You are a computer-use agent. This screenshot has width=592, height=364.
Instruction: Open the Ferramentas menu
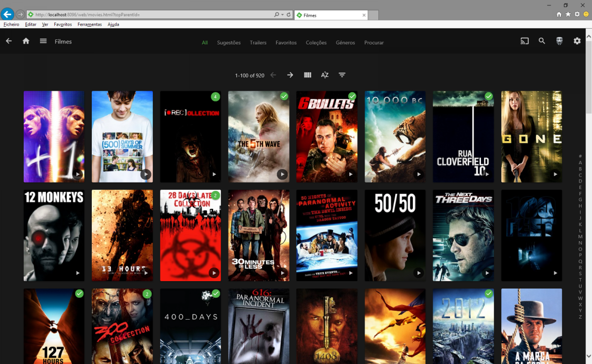89,24
